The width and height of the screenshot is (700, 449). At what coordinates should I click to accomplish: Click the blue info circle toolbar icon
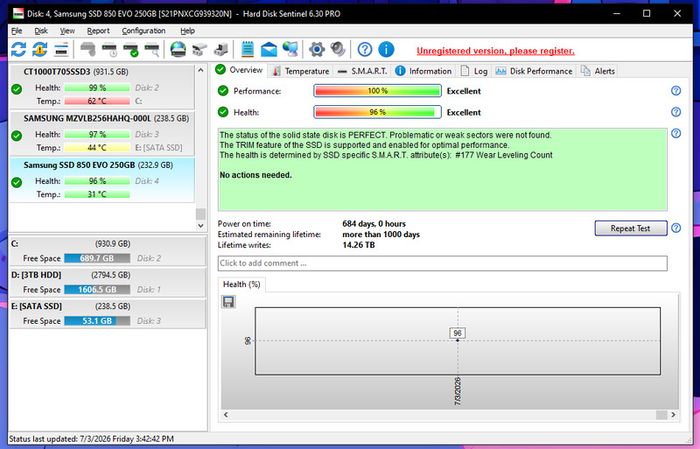(386, 49)
